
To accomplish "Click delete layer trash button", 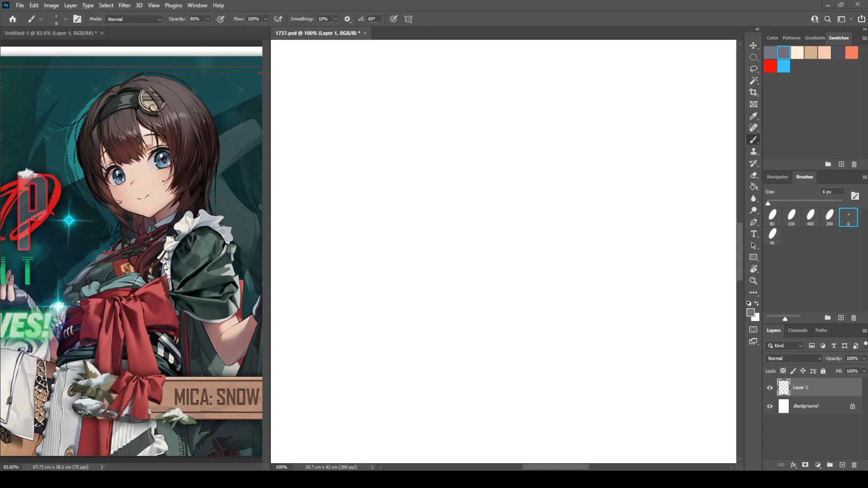I will point(854,465).
